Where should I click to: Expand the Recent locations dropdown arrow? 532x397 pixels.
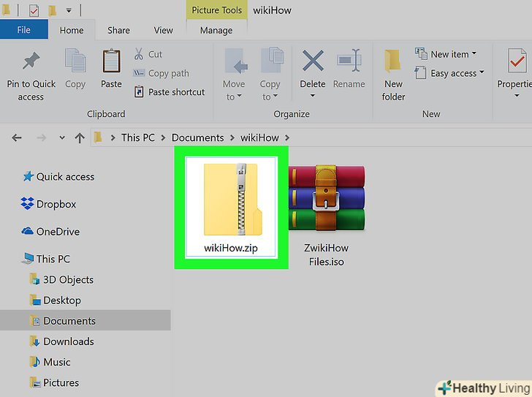[x=61, y=137]
